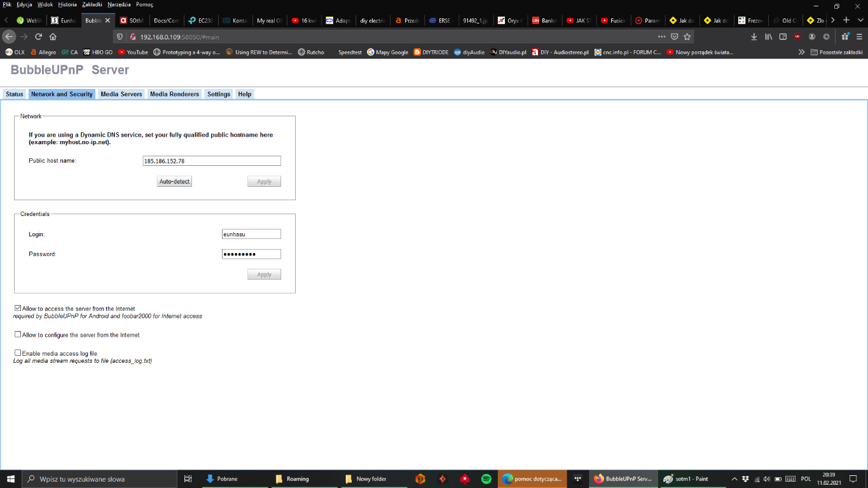The image size is (868, 488).
Task: Click into the Login field
Action: point(251,234)
